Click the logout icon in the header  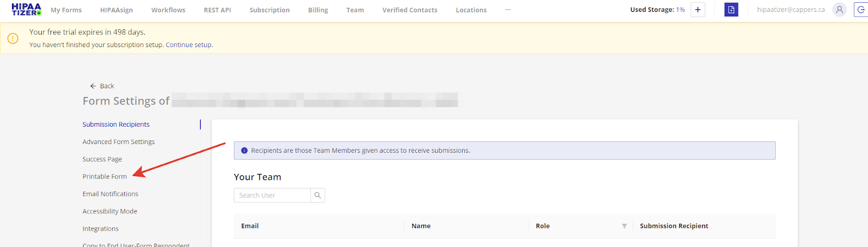[x=861, y=10]
